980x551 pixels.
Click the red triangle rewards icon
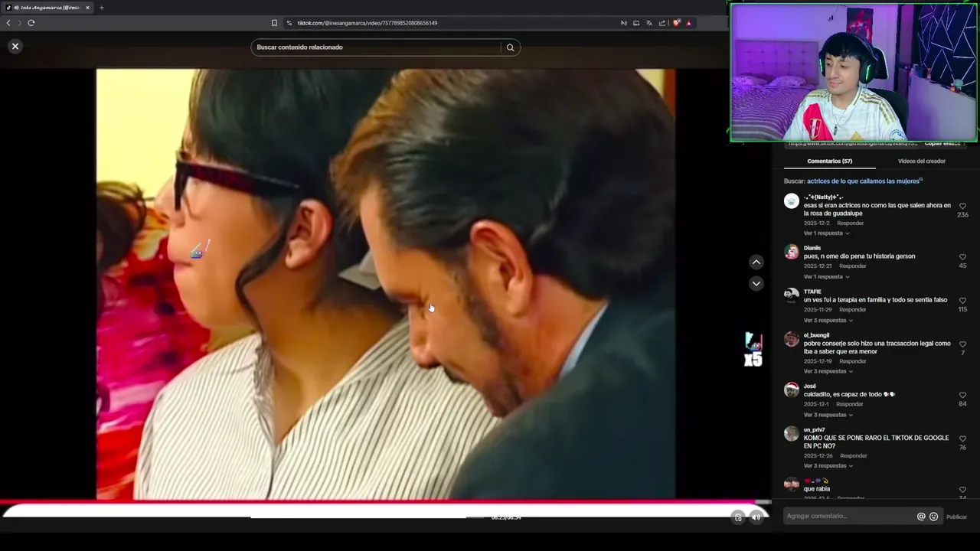(x=688, y=23)
